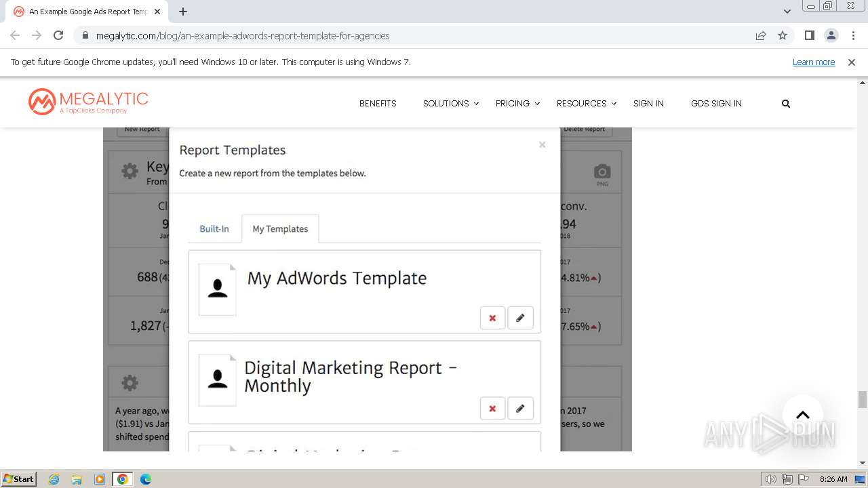868x488 pixels.
Task: Open the media player taskbar icon
Action: tap(100, 479)
